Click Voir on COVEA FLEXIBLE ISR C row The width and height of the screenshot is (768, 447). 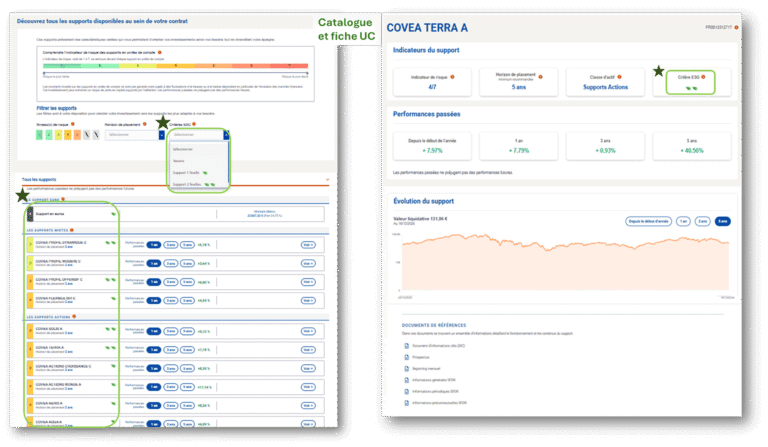[x=308, y=301]
